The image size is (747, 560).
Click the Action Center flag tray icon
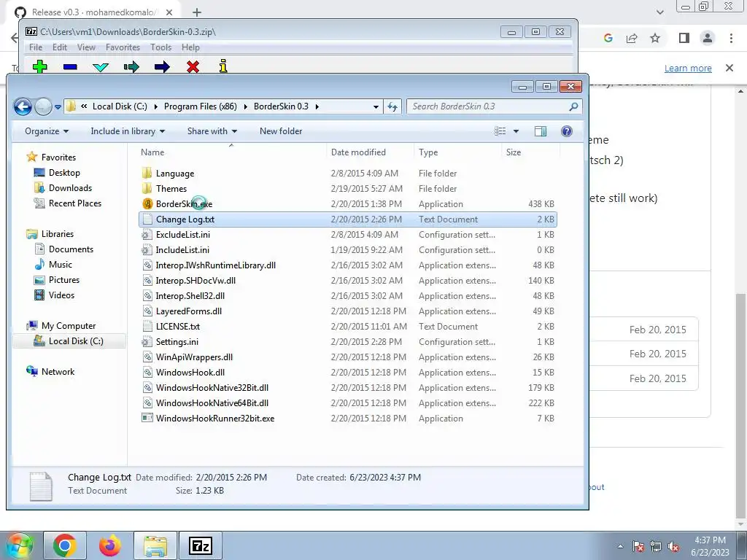[638, 547]
